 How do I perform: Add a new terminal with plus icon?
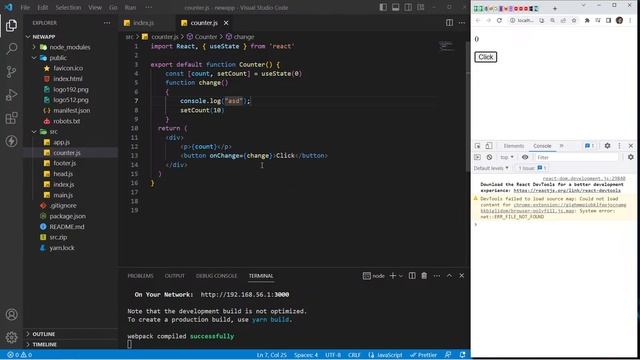coord(393,276)
